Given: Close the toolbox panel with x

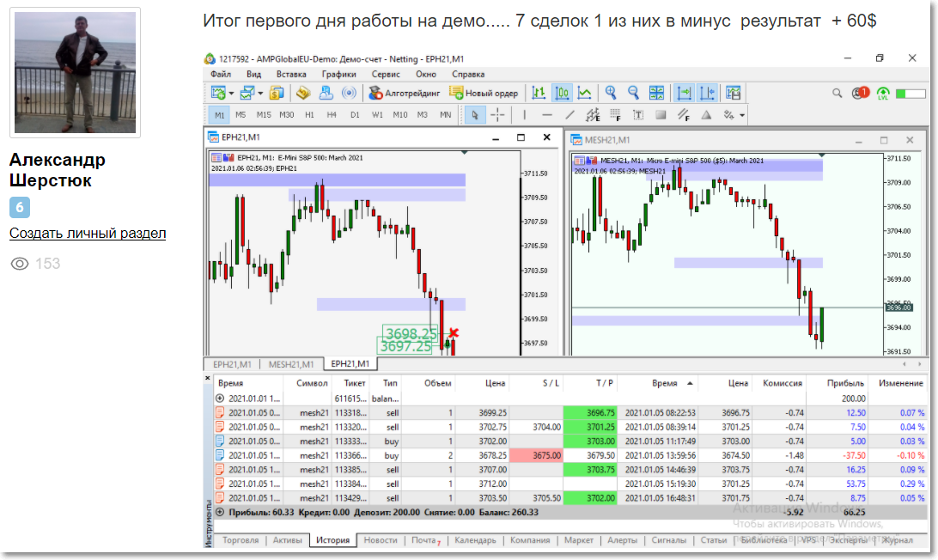Looking at the screenshot, I should point(208,378).
